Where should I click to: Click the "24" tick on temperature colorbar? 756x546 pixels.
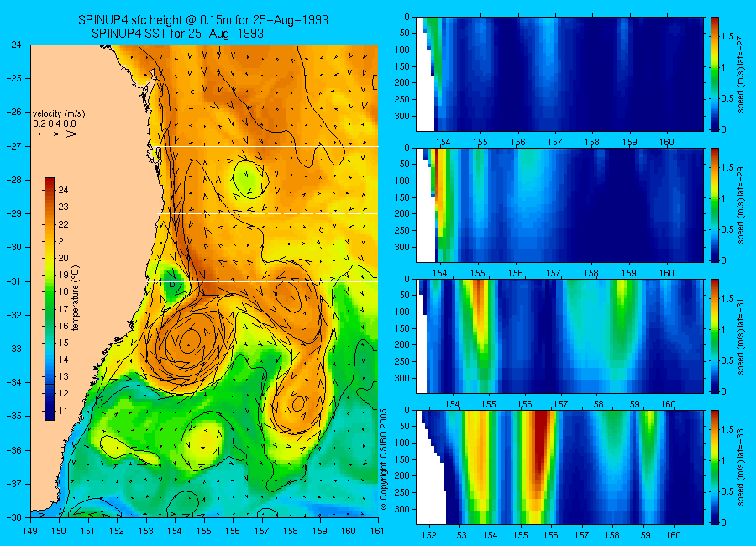pos(63,190)
